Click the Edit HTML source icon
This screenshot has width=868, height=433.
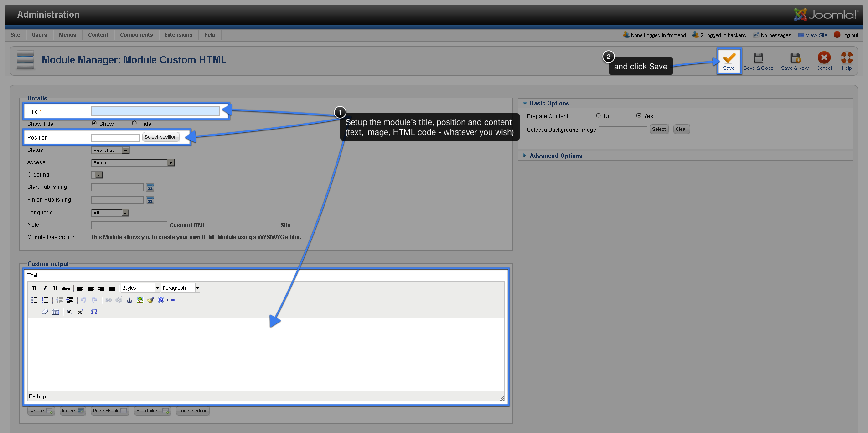[x=171, y=300]
